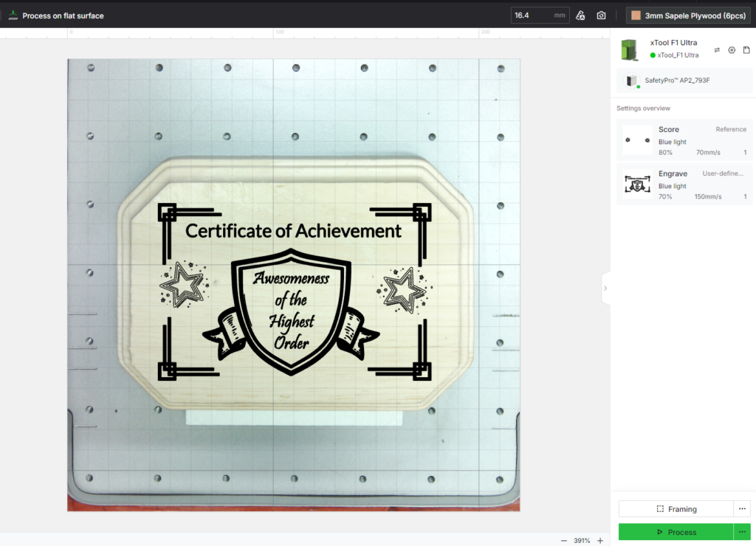Select the right star graphic on canvas

(x=404, y=290)
